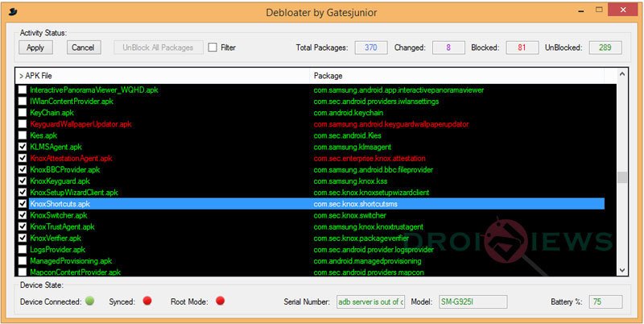This screenshot has width=644, height=324.
Task: Uncheck the KnoxKeyguard.apk checkbox
Action: 23,181
